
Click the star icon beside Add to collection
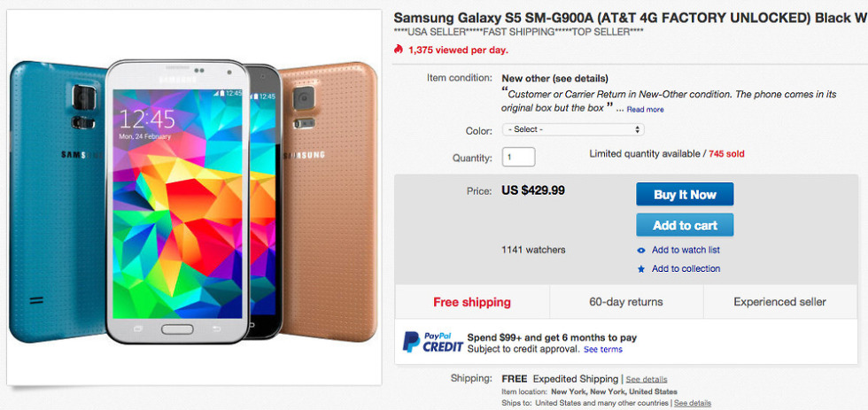[x=641, y=269]
